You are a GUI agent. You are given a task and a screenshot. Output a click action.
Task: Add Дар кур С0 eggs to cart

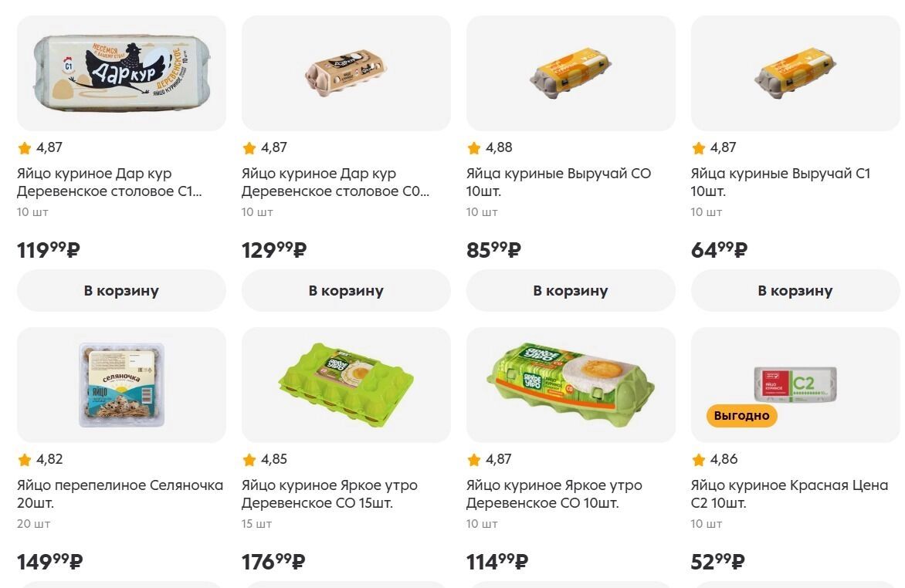click(x=346, y=291)
